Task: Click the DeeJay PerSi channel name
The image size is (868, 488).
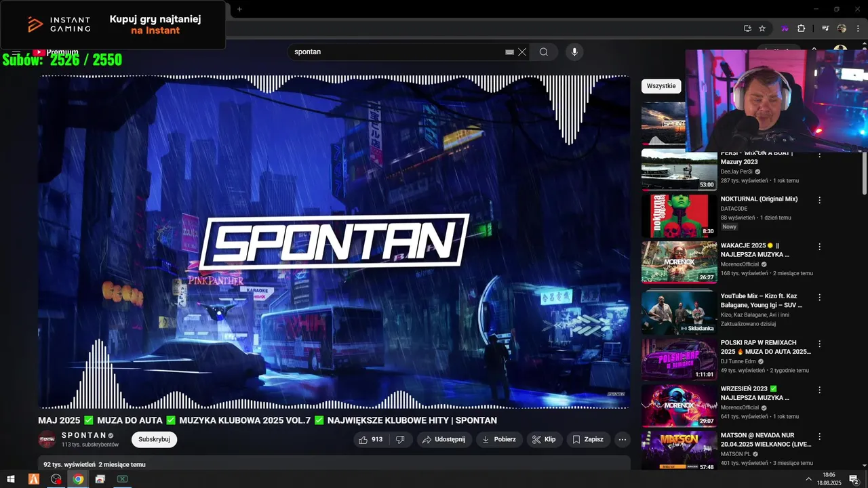Action: [x=736, y=171]
